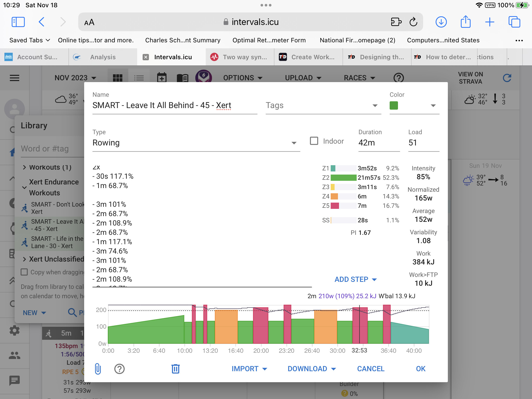
Task: Open the IMPORT dropdown
Action: click(x=249, y=369)
